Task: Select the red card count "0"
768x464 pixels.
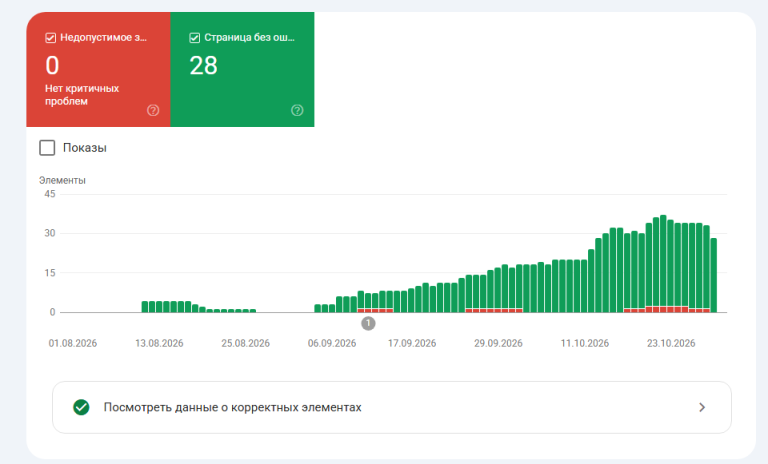Action: click(x=52, y=66)
